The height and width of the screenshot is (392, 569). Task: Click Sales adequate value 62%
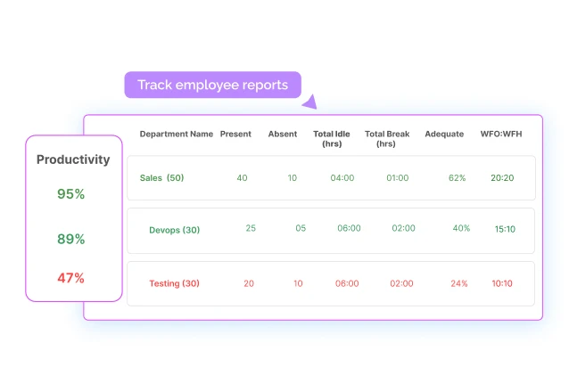457,178
